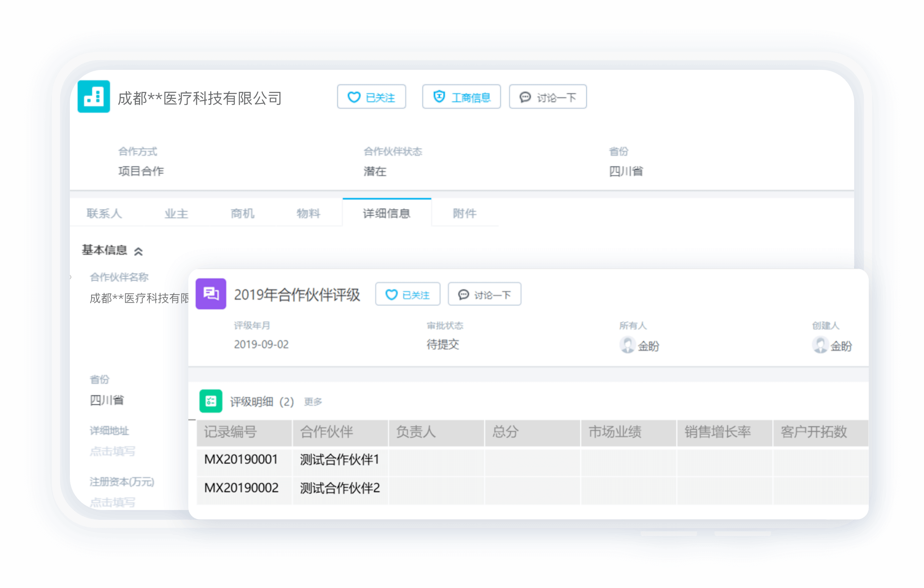Open the 业主 tab
Screen dimensions: 924x588
click(x=176, y=213)
